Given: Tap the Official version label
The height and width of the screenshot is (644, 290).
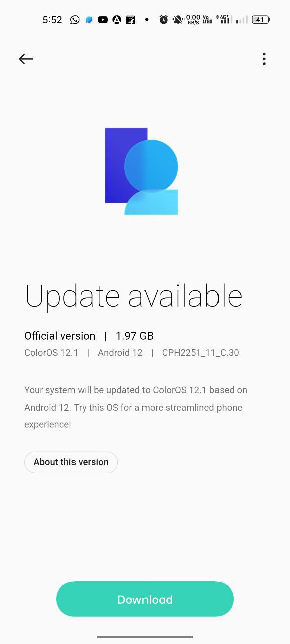Looking at the screenshot, I should coord(60,336).
